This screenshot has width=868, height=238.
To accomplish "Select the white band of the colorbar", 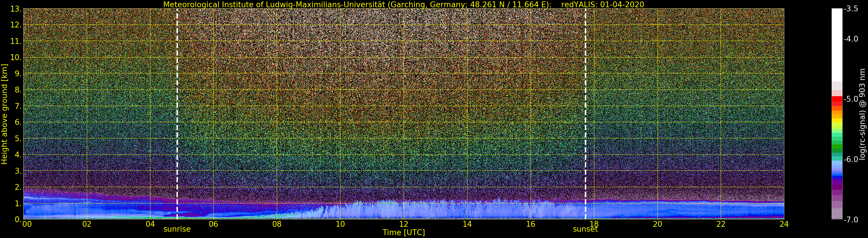I will point(837,45).
